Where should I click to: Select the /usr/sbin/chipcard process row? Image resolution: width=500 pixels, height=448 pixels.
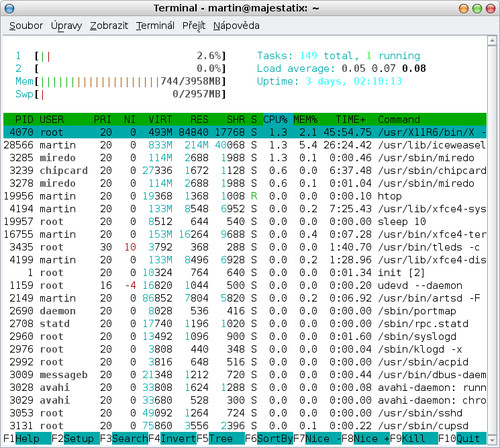245,171
